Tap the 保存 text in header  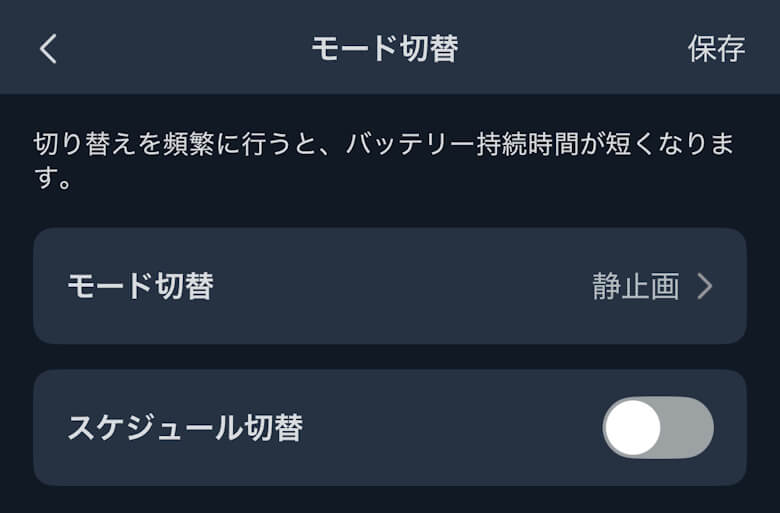click(x=716, y=49)
